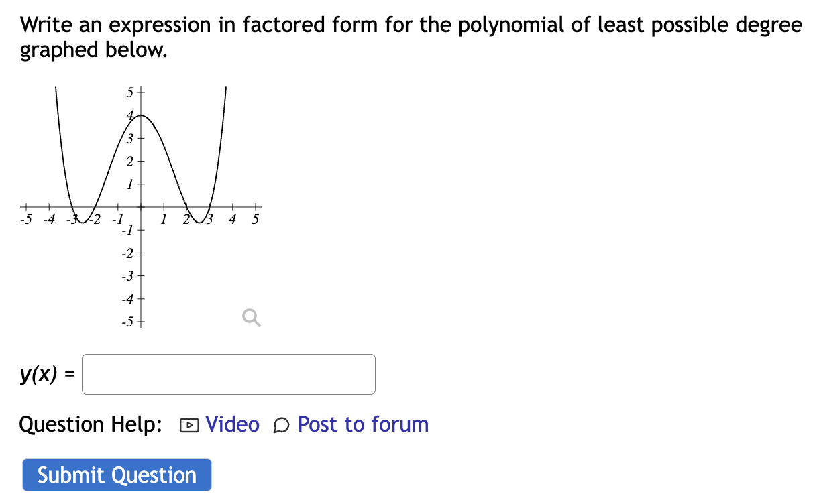Screen dimensions: 813x504
Task: Click the 4 label on the positive x-axis
Action: click(x=233, y=219)
